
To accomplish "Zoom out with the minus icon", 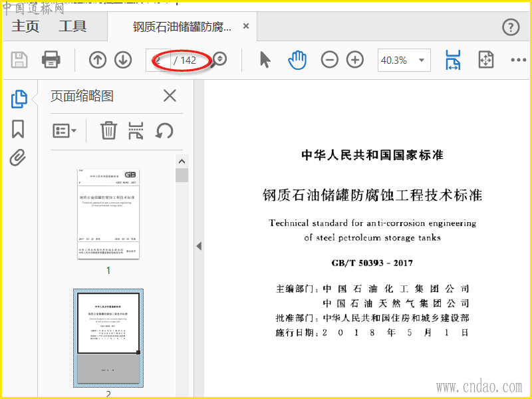I will point(329,60).
